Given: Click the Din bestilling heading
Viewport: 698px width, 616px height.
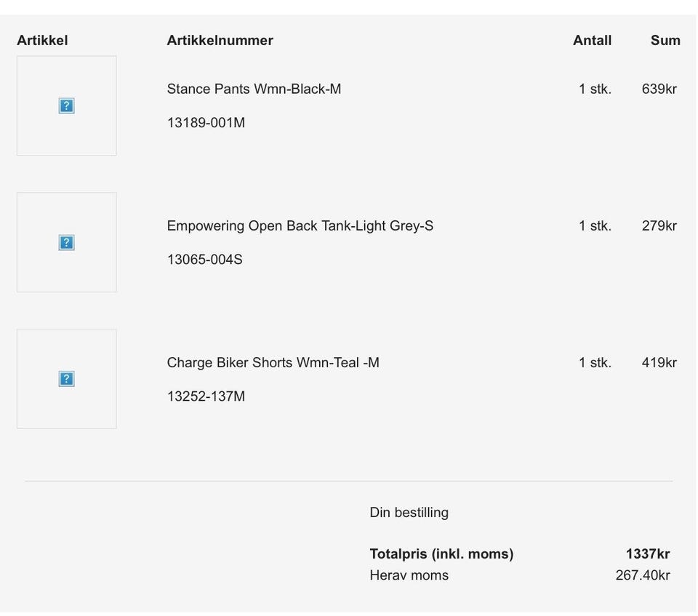Looking at the screenshot, I should coord(409,512).
